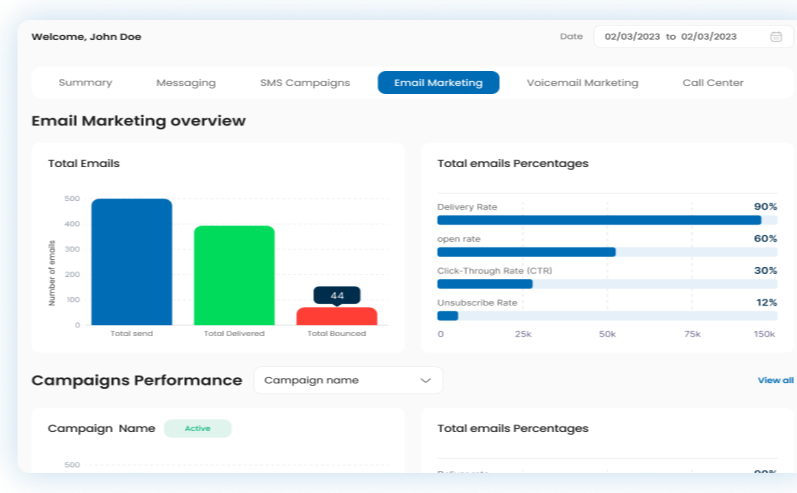Switch to the Voicemail Marketing tab
This screenshot has height=493, width=797.
582,83
